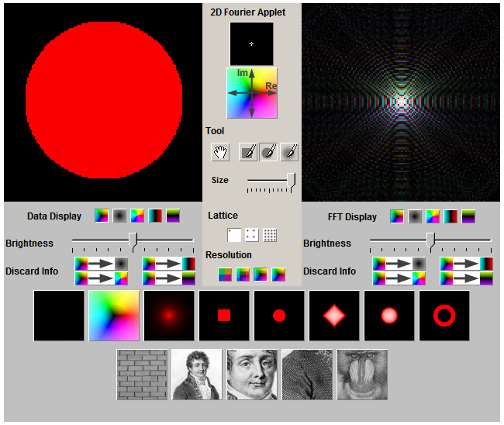Select the round brush tool
504x425 pixels.
(268, 152)
